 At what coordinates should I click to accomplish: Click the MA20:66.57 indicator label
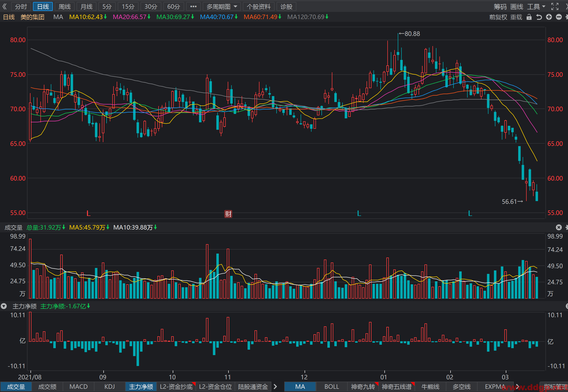(132, 17)
